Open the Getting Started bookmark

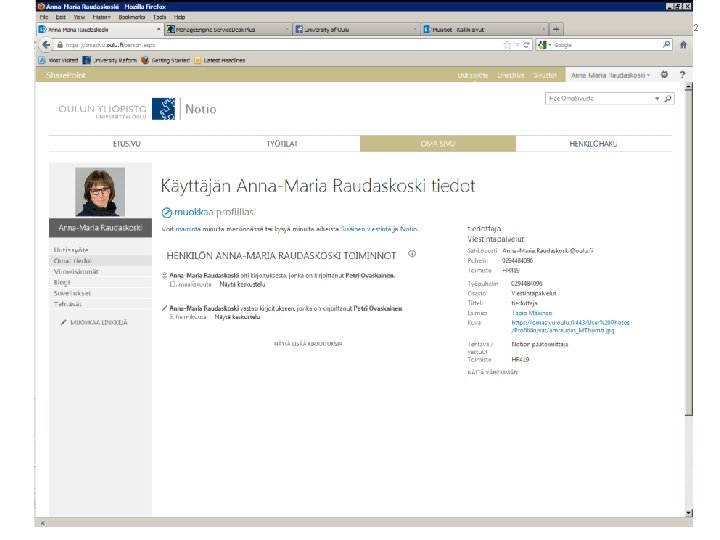tap(165, 60)
